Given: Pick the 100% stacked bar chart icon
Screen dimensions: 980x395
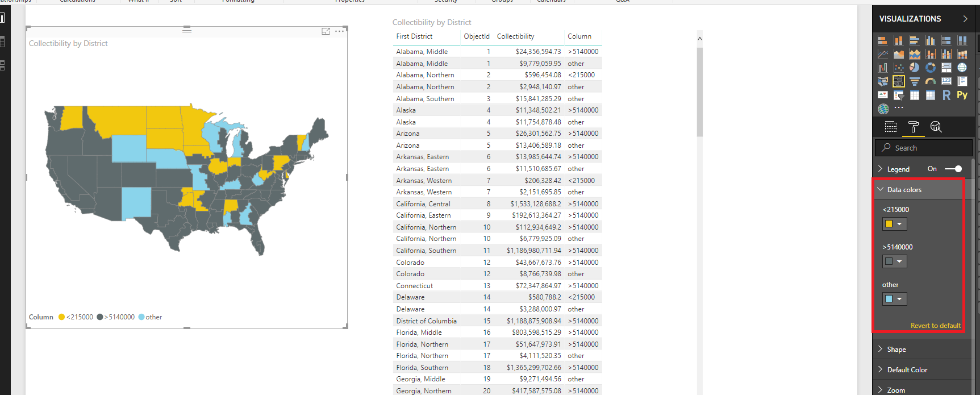Looking at the screenshot, I should click(x=946, y=40).
